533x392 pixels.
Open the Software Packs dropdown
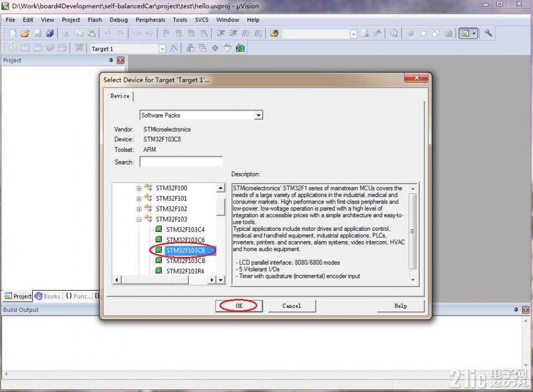pyautogui.click(x=259, y=115)
